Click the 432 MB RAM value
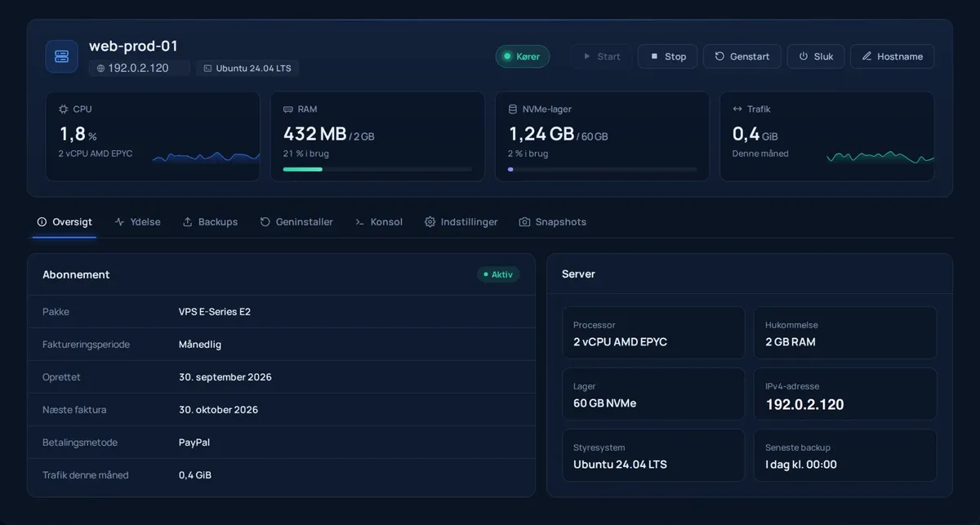980x525 pixels. pyautogui.click(x=314, y=134)
